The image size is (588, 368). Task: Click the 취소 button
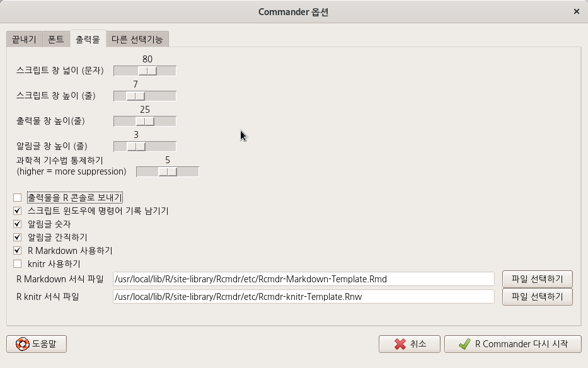coord(410,344)
